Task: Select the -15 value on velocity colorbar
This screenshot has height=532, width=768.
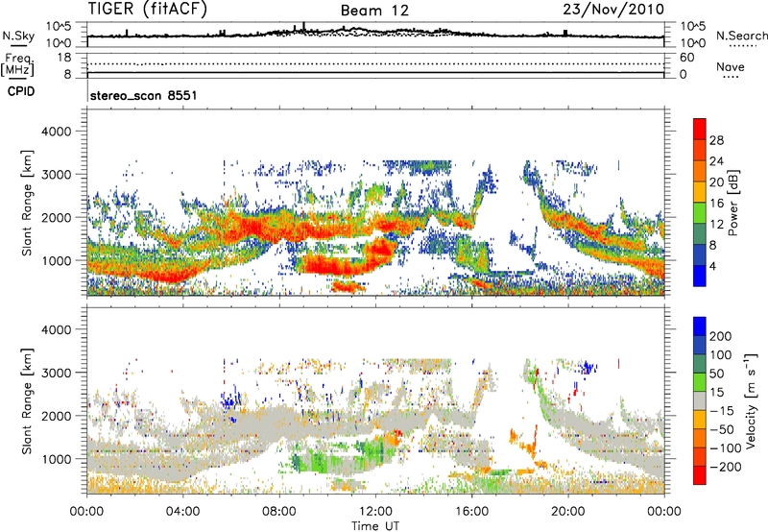Action: coord(721,410)
